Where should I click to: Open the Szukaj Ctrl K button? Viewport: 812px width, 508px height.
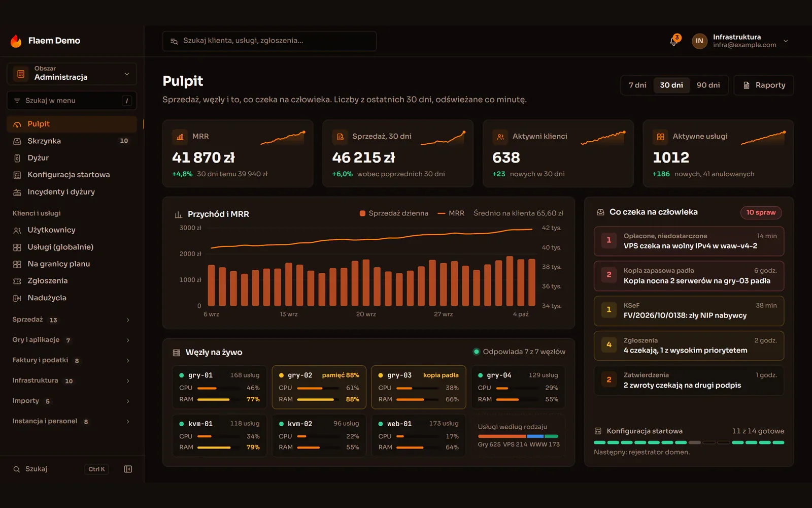60,469
